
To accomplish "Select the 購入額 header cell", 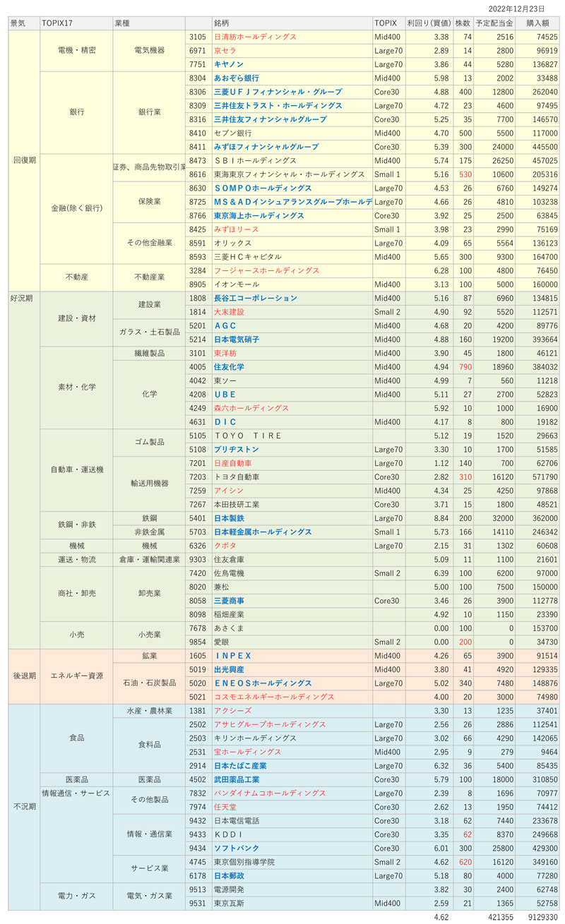I will click(x=537, y=23).
